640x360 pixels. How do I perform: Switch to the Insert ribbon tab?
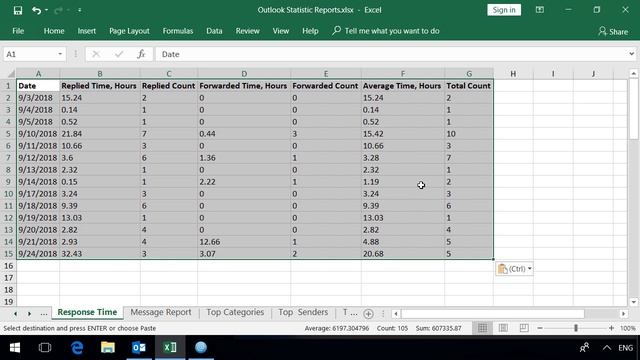87,31
